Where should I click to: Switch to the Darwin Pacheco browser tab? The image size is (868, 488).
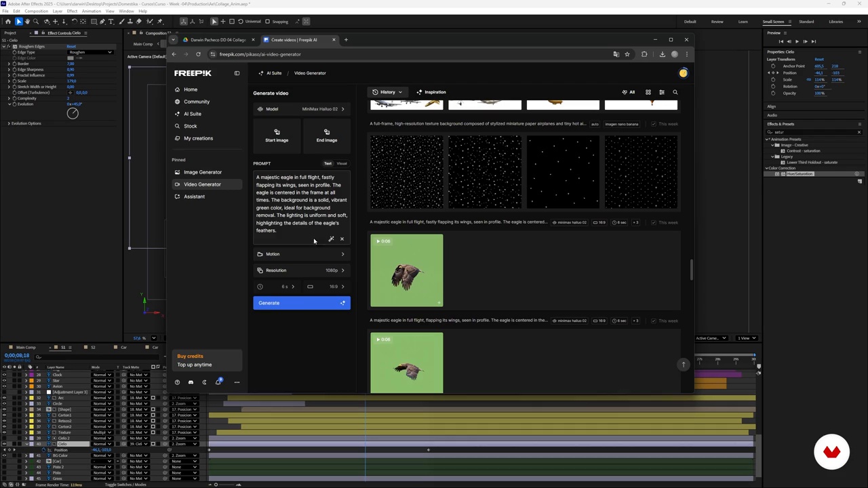[x=218, y=40]
